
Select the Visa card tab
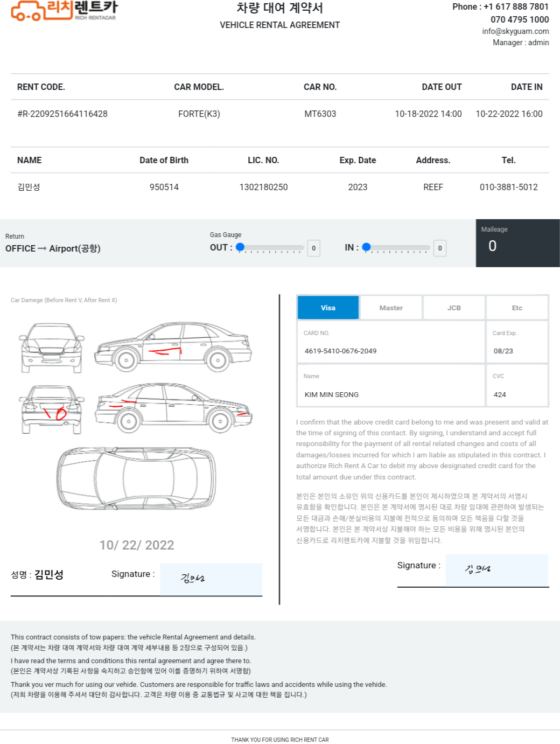tap(328, 308)
